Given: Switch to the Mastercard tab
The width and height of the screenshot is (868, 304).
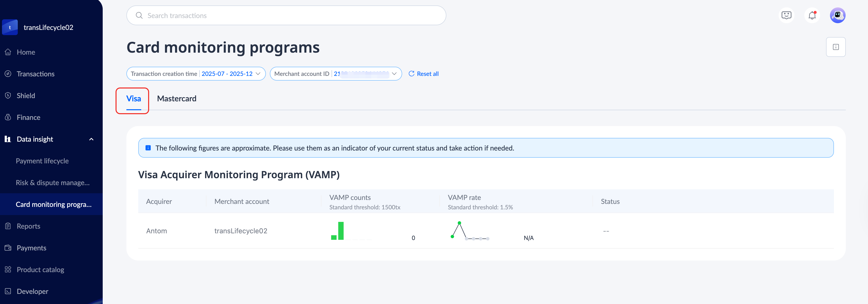Looking at the screenshot, I should tap(177, 99).
